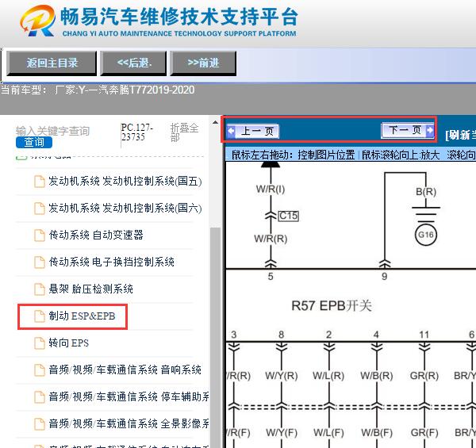Click the sidebar scrollbar up arrow
The image size is (476, 448).
click(x=215, y=122)
